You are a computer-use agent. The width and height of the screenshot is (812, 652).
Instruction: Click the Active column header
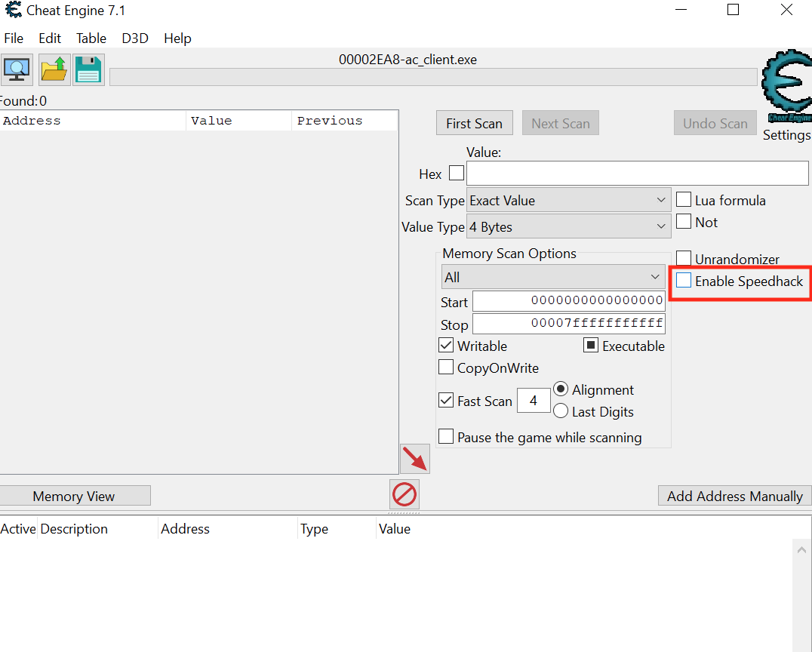(x=18, y=529)
